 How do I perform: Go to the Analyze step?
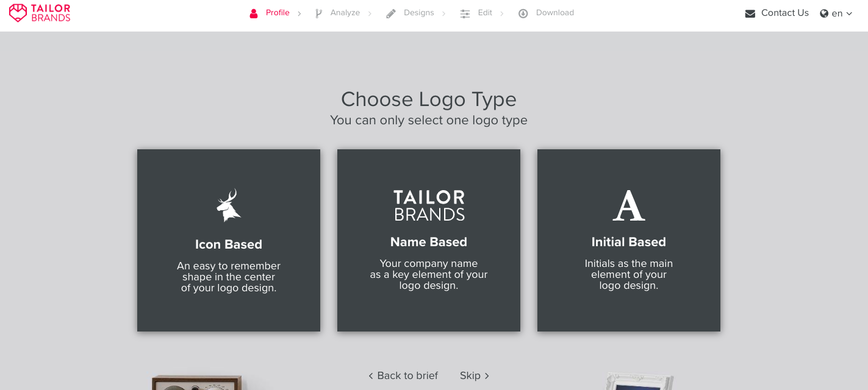[x=345, y=13]
